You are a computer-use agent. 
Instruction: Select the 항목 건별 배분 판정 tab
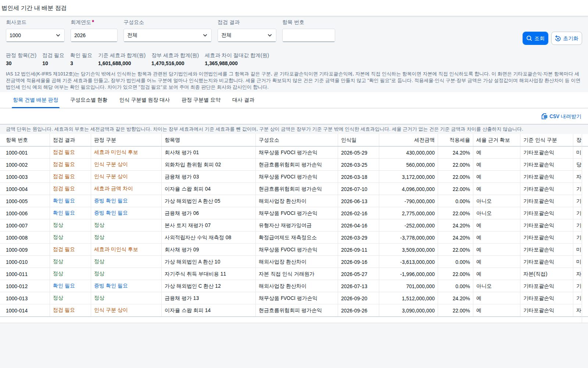pyautogui.click(x=36, y=100)
